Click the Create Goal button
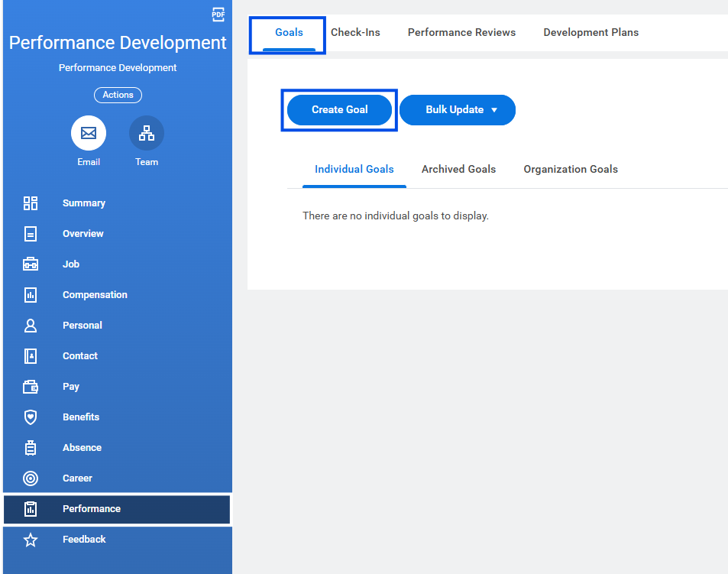Screen dimensions: 728x574 [339, 110]
